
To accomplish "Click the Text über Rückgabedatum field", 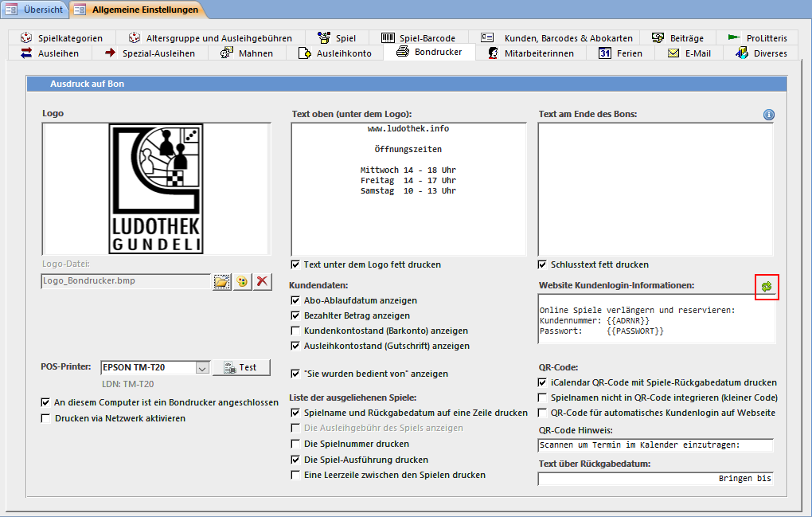I will tap(656, 479).
